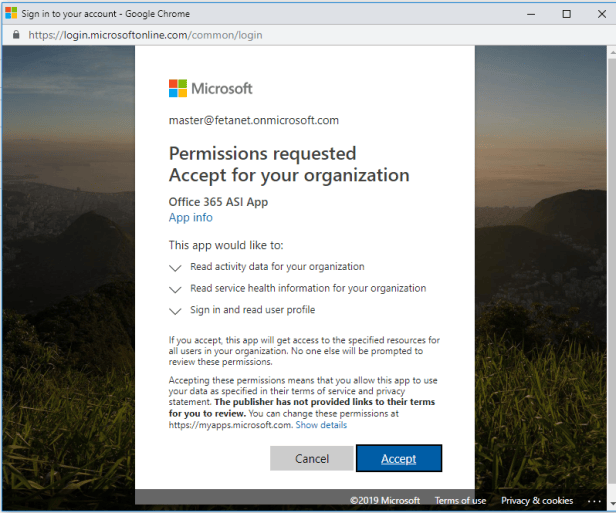Image resolution: width=616 pixels, height=513 pixels.
Task: Open Terms of use footer link
Action: (x=460, y=500)
